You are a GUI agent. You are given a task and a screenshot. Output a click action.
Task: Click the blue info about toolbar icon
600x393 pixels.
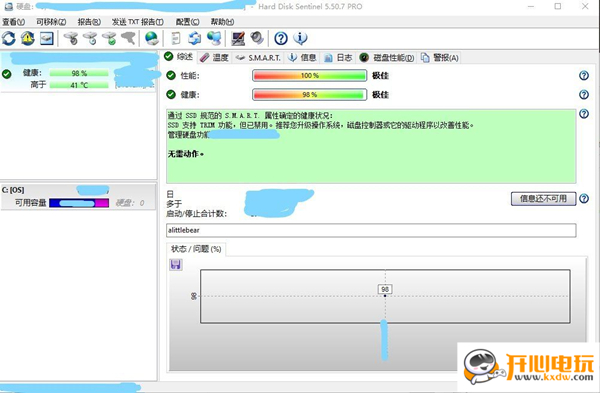[x=300, y=38]
